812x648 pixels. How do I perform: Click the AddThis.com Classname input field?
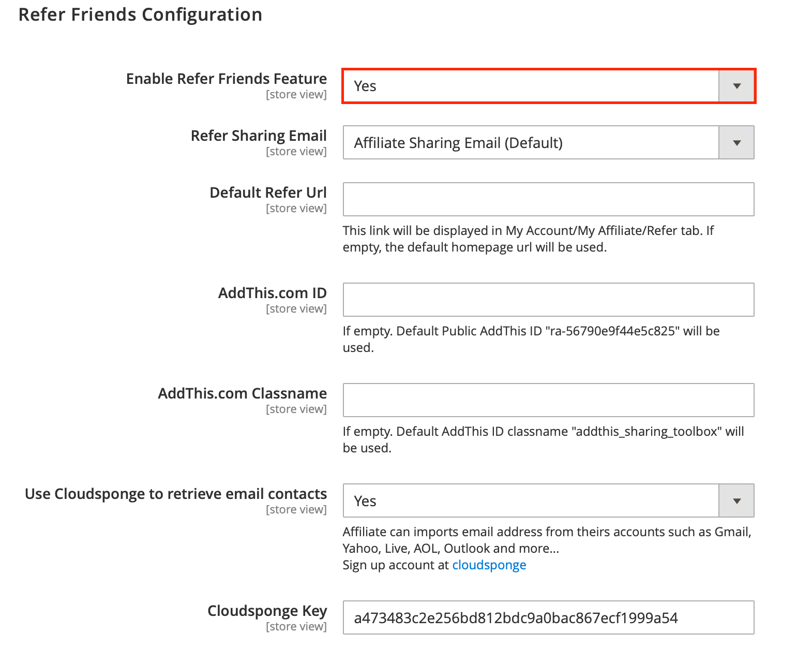click(548, 400)
